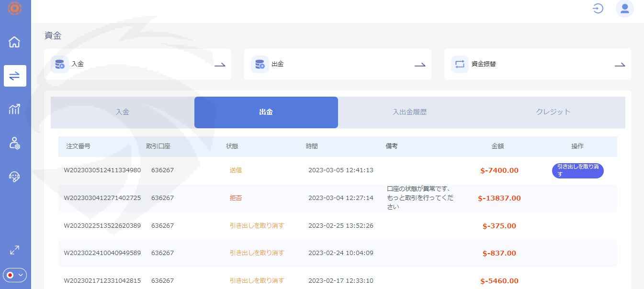Select the funds transfer arrows sidebar icon
644x289 pixels.
(x=15, y=76)
